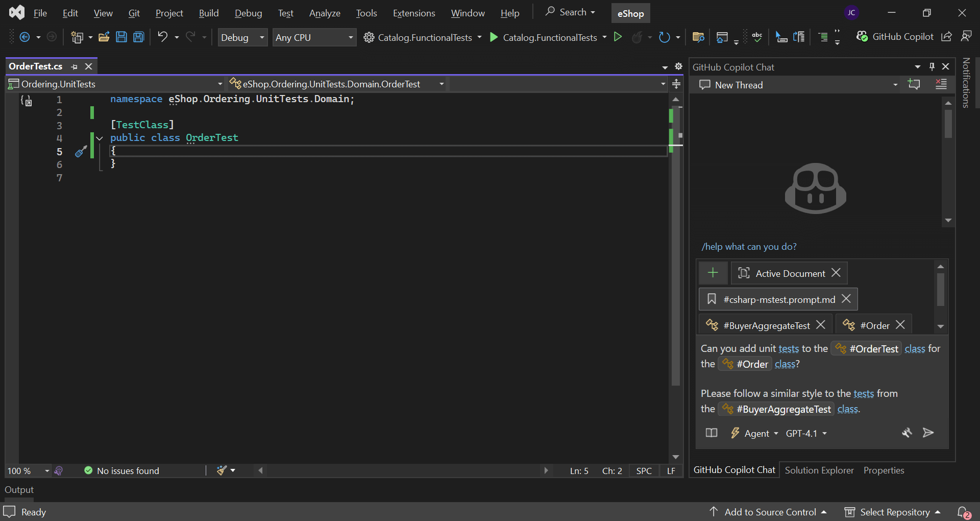Click the add context plus icon

click(713, 273)
